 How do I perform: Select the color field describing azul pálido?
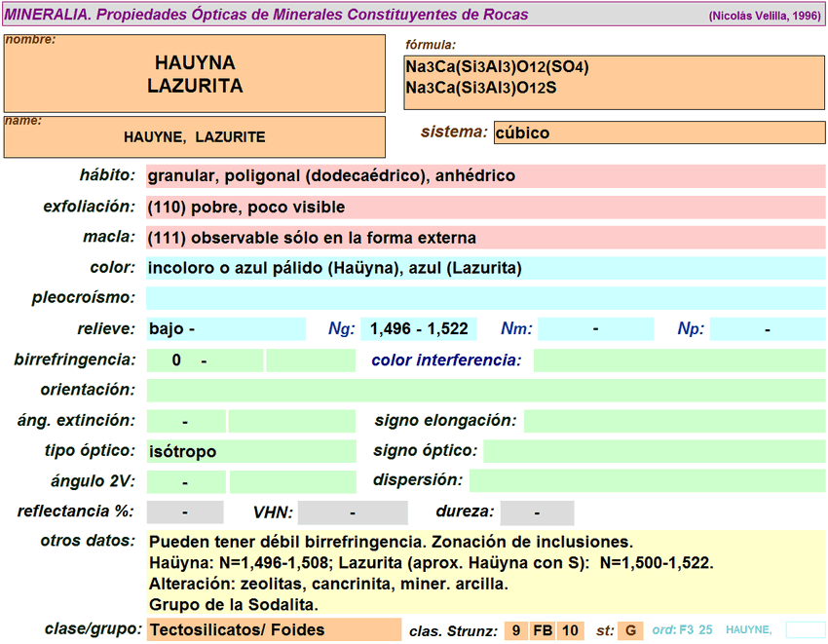click(x=485, y=268)
